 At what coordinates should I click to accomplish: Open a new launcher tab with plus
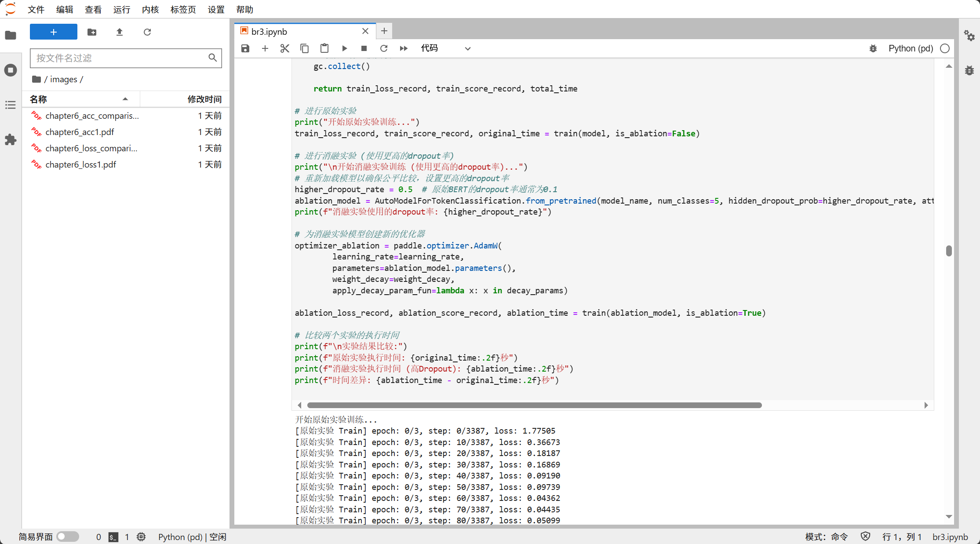(x=384, y=31)
